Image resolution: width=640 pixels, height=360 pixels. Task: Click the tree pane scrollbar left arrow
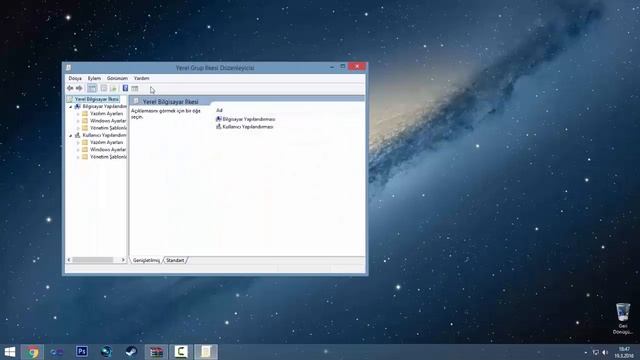(x=69, y=260)
